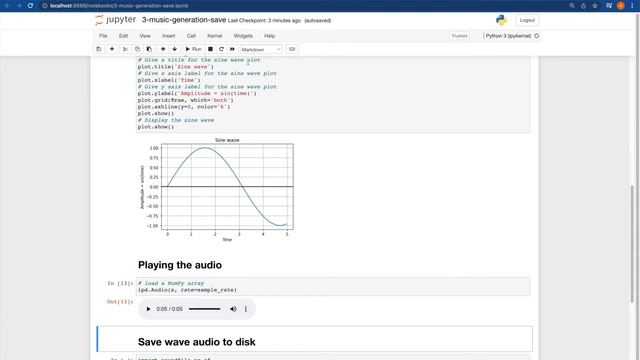
Task: Select the Save wave audio to disk heading
Action: 197,342
